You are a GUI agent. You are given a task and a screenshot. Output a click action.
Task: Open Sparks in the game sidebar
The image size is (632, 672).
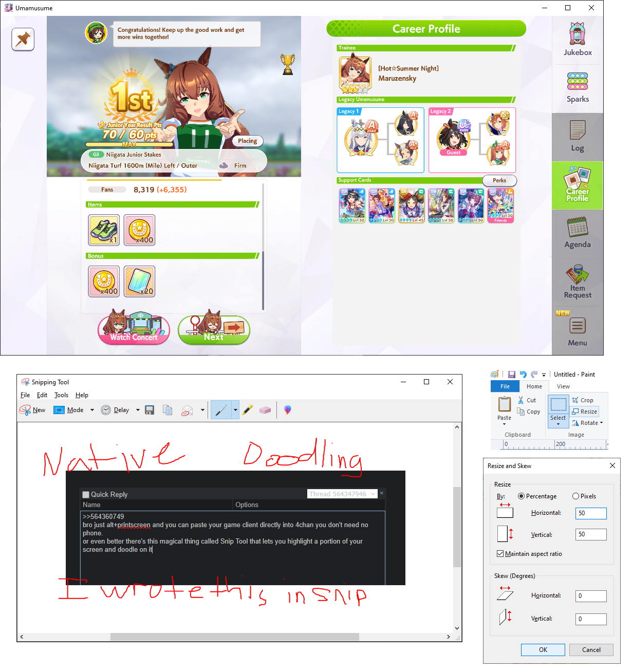(578, 88)
